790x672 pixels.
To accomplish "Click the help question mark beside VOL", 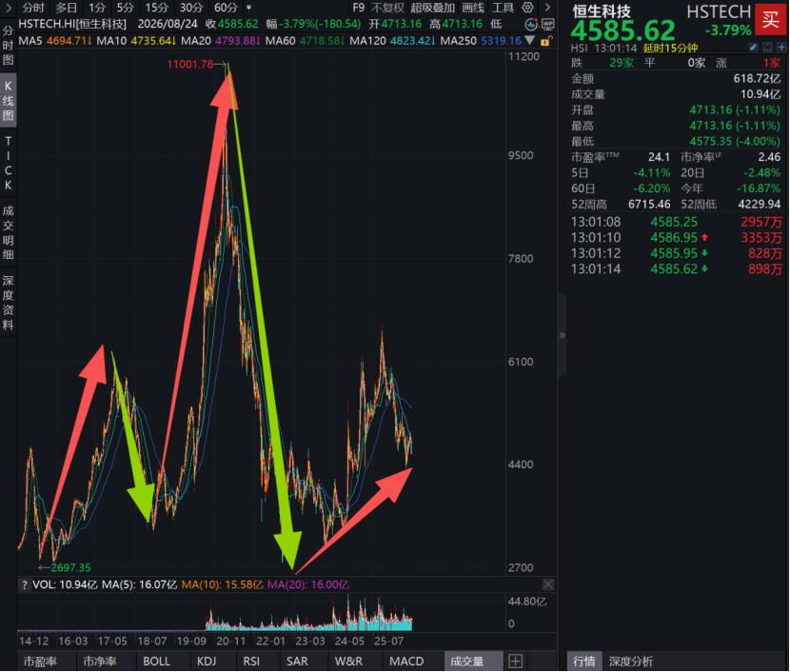I will pos(24,584).
